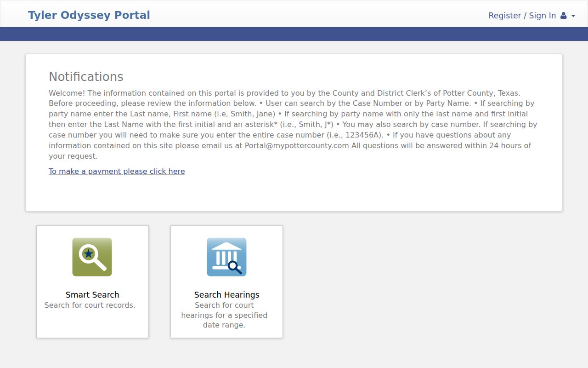Click the small magnifier on courthouse icon
Image resolution: width=588 pixels, height=368 pixels.
click(x=235, y=267)
